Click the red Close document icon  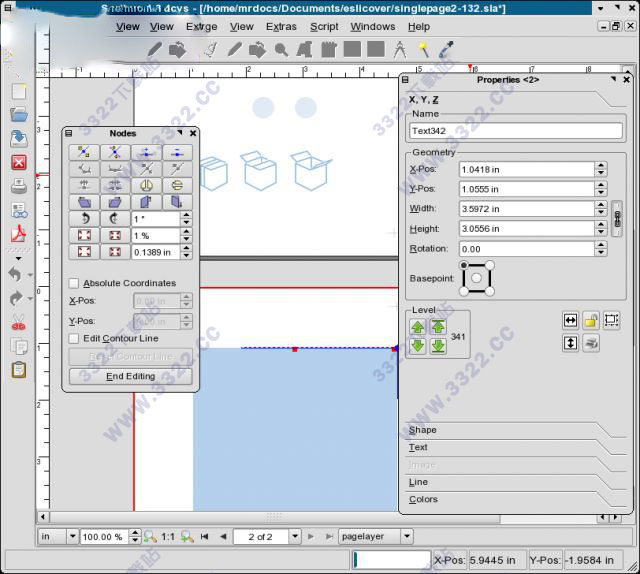pyautogui.click(x=18, y=162)
